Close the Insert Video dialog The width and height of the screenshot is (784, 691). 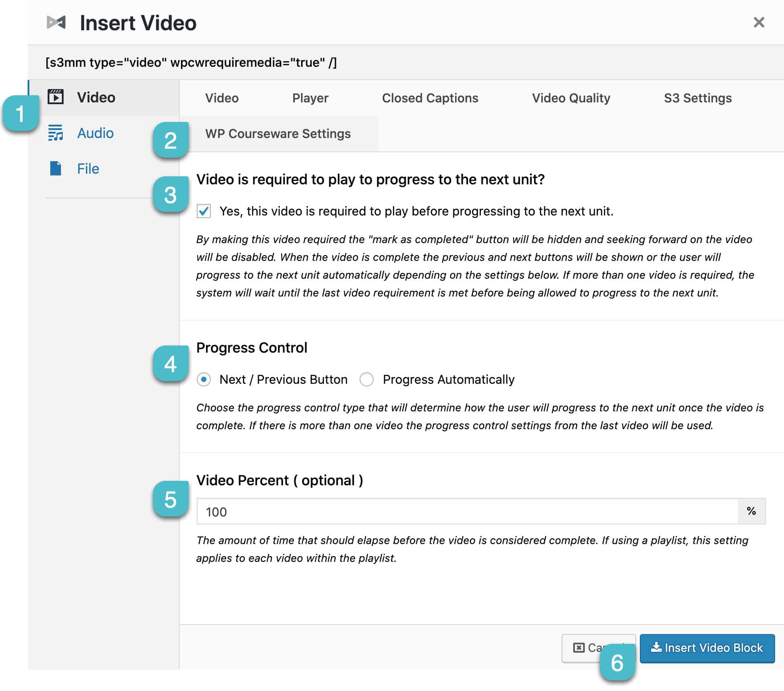pos(759,22)
